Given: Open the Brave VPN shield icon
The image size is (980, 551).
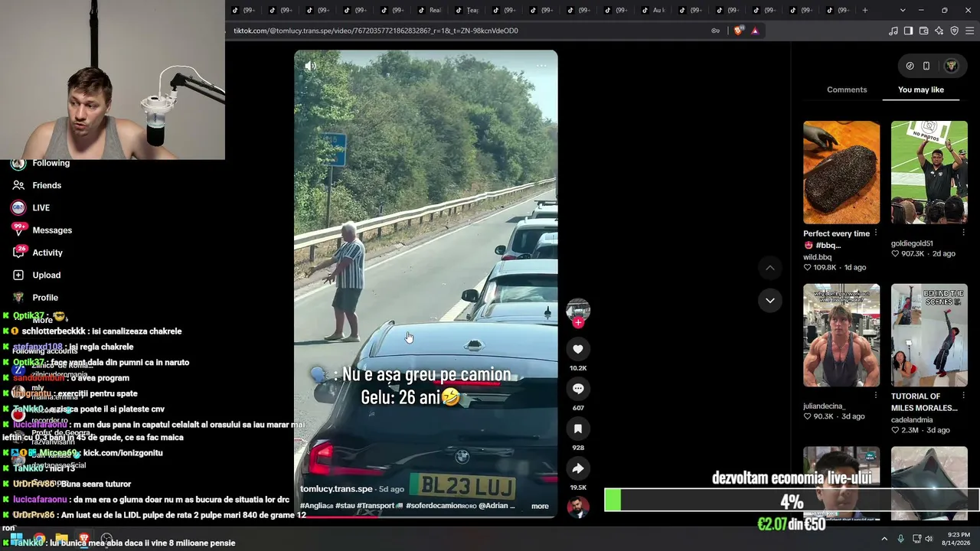Looking at the screenshot, I should pos(955,31).
